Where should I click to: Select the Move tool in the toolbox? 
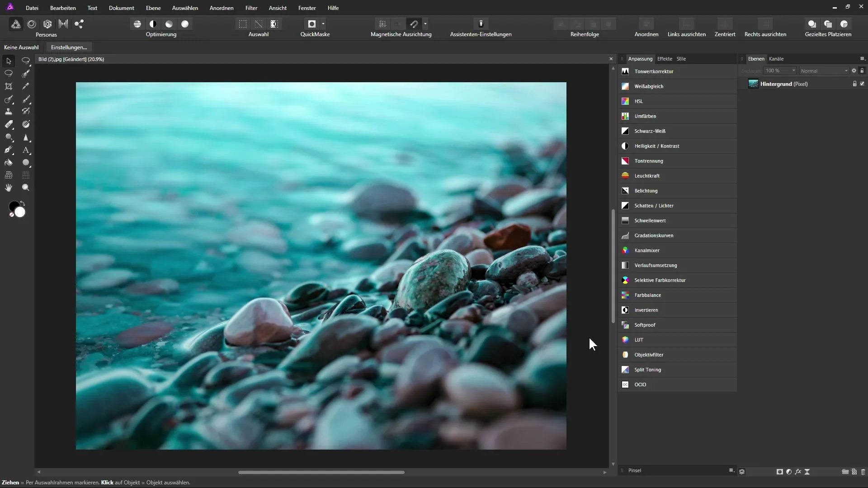(9, 61)
